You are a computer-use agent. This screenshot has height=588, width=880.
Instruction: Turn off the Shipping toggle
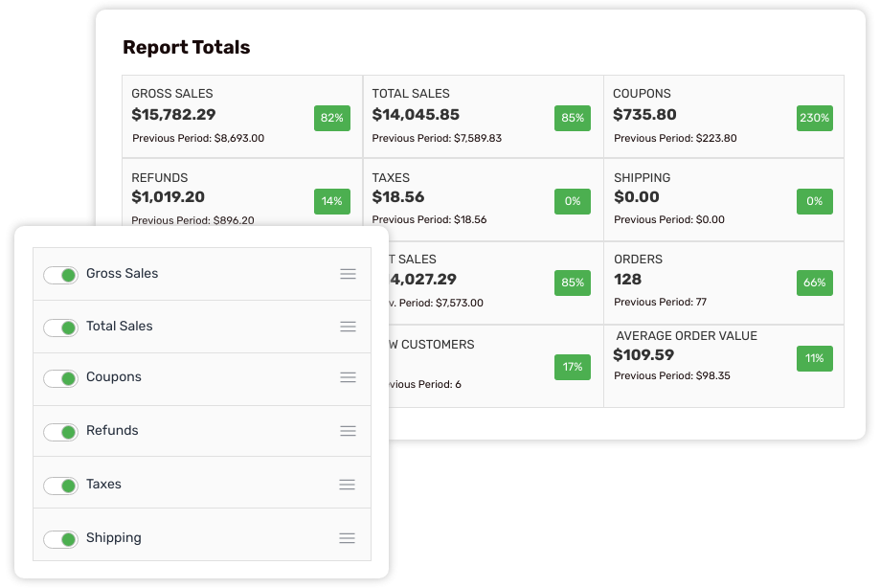(61, 538)
